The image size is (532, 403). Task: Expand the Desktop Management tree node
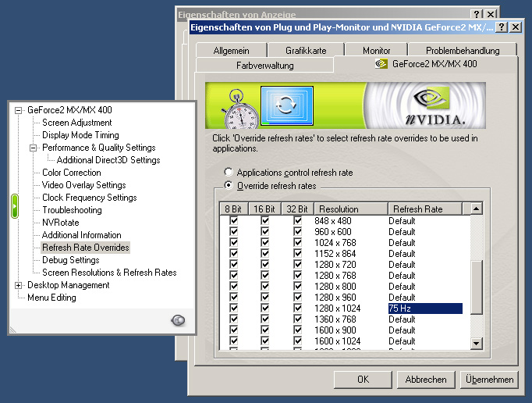(19, 285)
